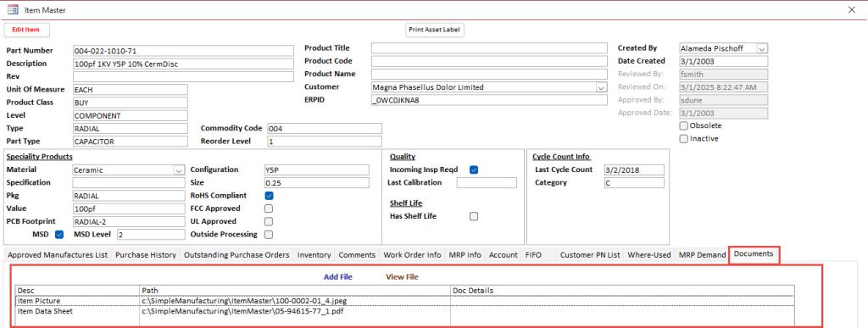Viewport: 868px width, 328px height.
Task: Click the Reorder Level field
Action: pyautogui.click(x=324, y=142)
